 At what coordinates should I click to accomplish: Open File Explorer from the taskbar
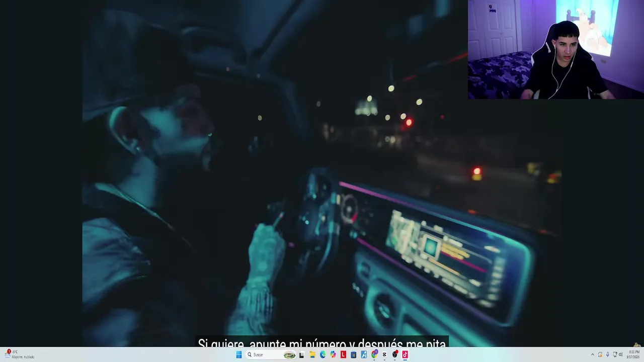[312, 354]
